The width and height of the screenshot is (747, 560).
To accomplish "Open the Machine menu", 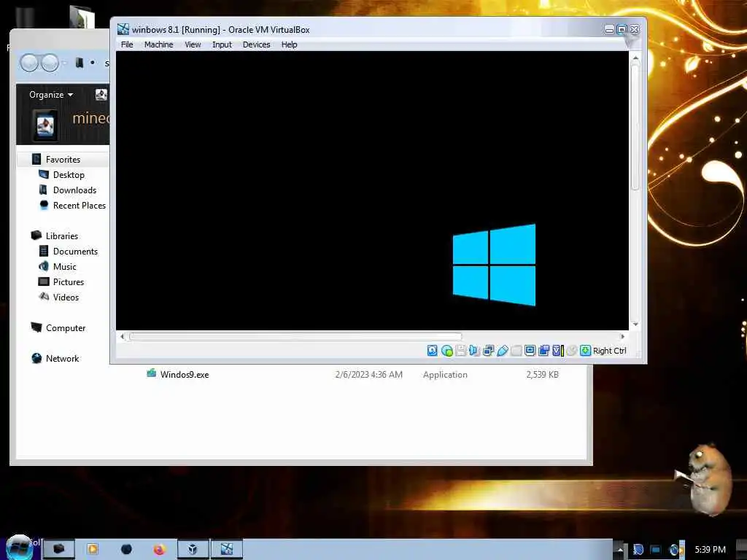I will (x=158, y=44).
